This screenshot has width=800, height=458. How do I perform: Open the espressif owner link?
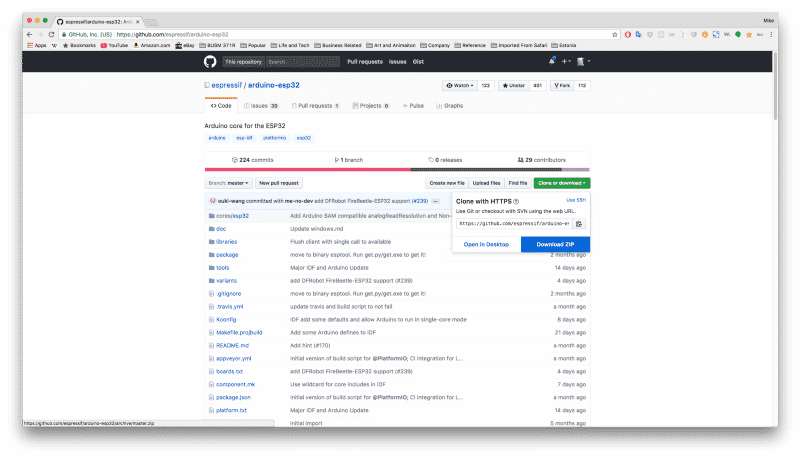point(227,85)
